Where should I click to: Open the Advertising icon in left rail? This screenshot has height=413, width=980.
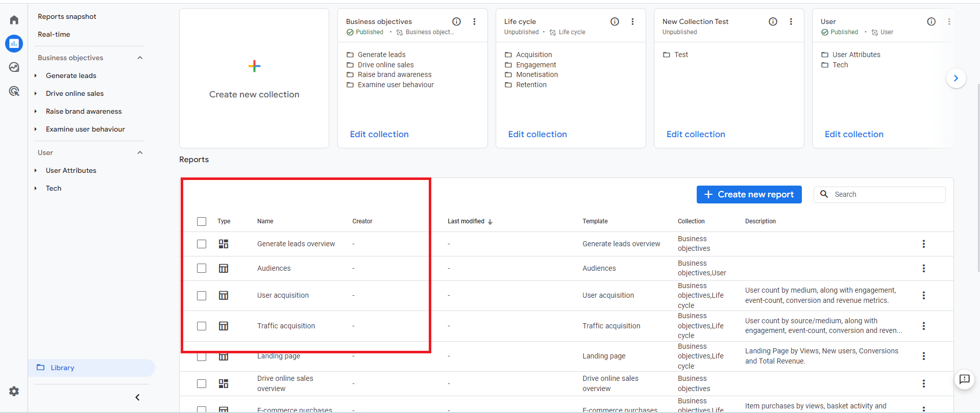(x=14, y=91)
